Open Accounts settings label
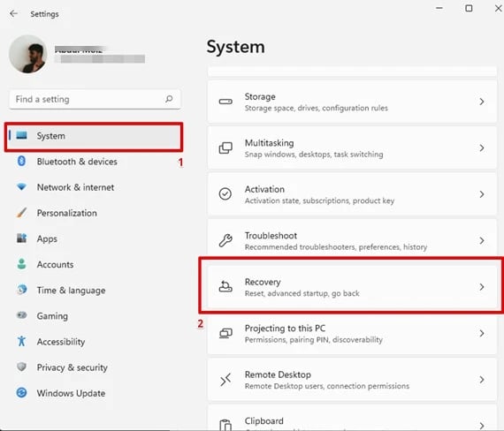 [55, 265]
